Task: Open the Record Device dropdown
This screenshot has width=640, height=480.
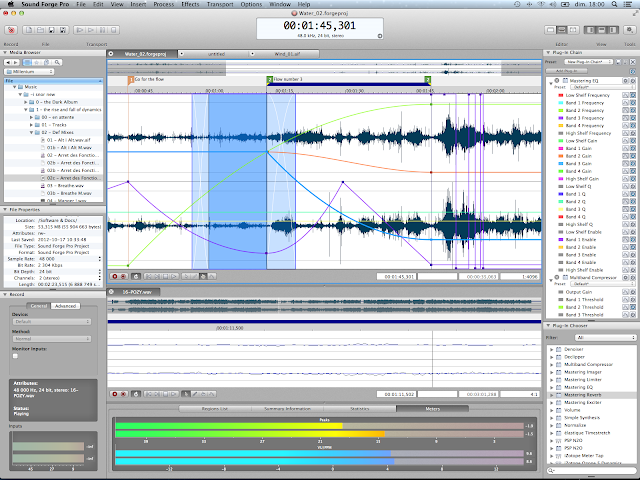Action: coord(51,322)
